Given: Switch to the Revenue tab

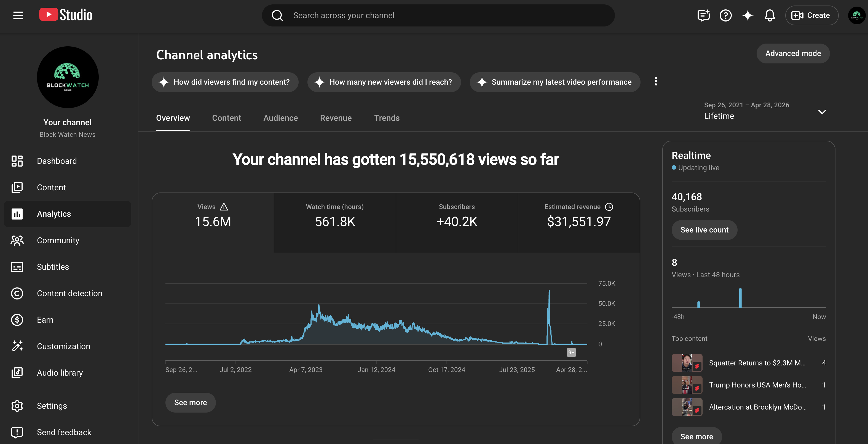Looking at the screenshot, I should (336, 118).
